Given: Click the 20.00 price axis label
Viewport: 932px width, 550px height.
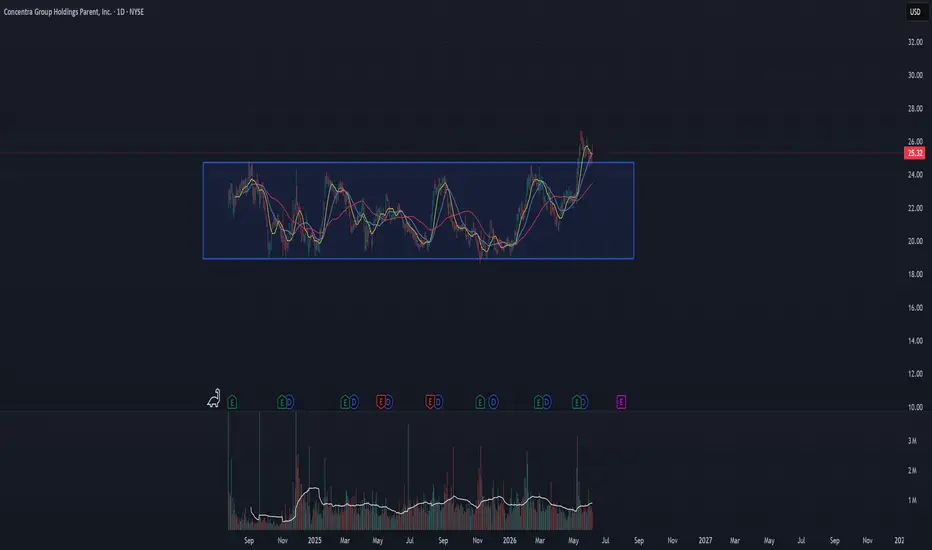Looking at the screenshot, I should tap(915, 241).
